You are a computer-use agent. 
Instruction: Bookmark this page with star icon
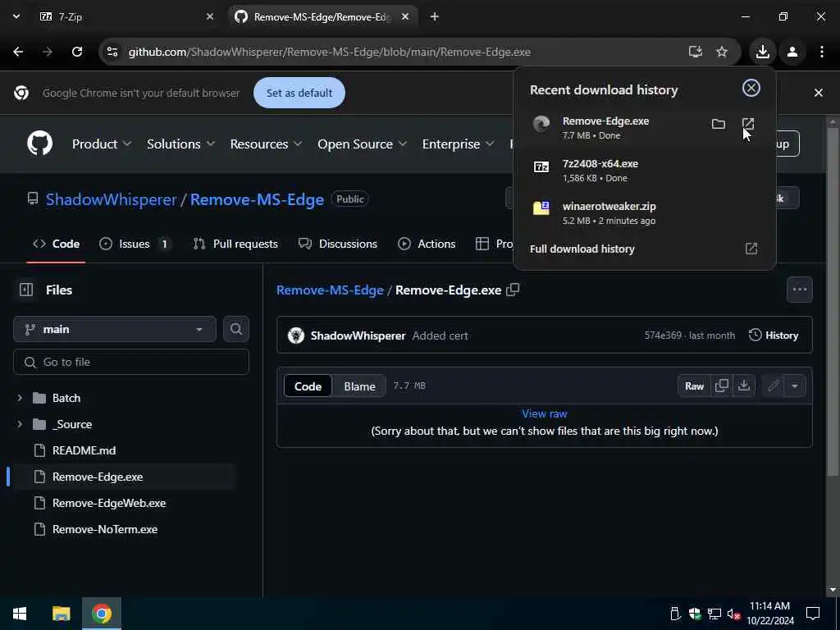[722, 52]
